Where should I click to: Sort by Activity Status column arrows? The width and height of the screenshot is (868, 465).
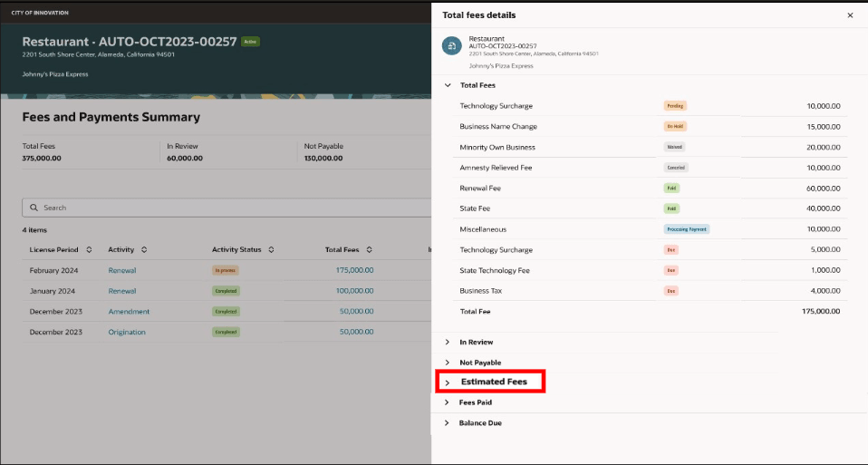click(x=271, y=249)
